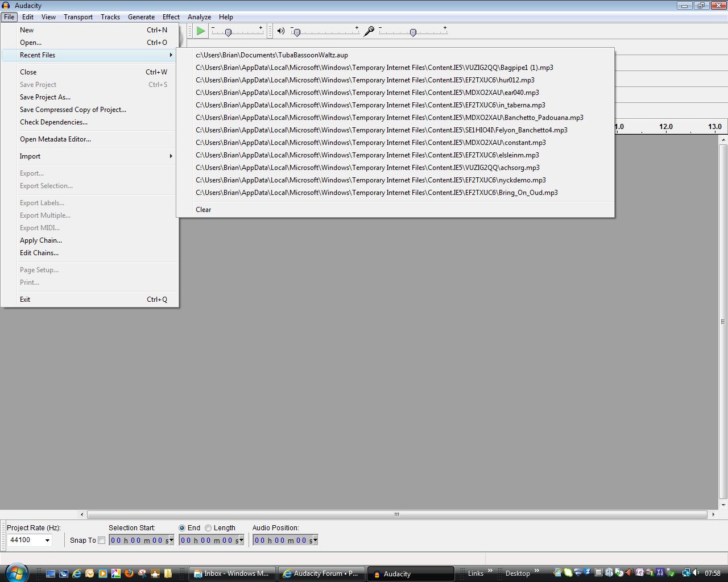Screen dimensions: 728x582
Task: Open in_taberna.mp3 from Recent Files
Action: click(370, 105)
